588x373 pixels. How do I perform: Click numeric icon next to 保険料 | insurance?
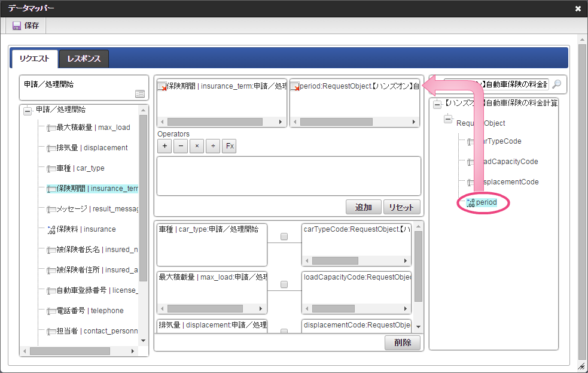[51, 230]
